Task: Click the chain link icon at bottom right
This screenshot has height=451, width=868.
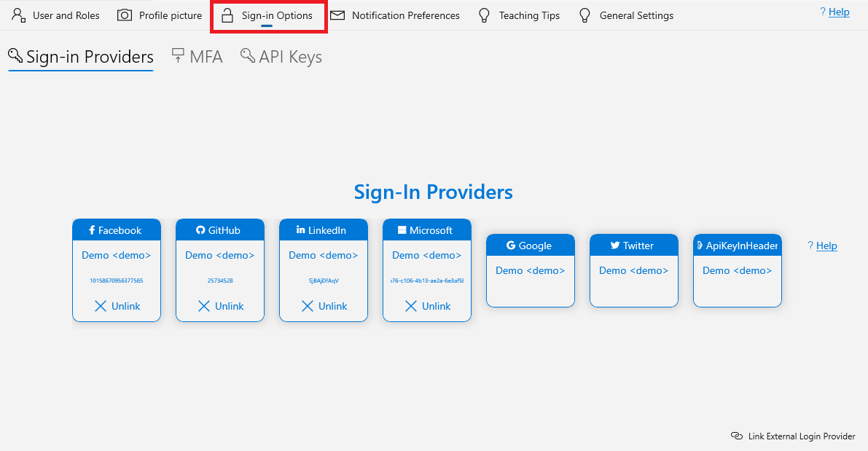Action: tap(737, 436)
